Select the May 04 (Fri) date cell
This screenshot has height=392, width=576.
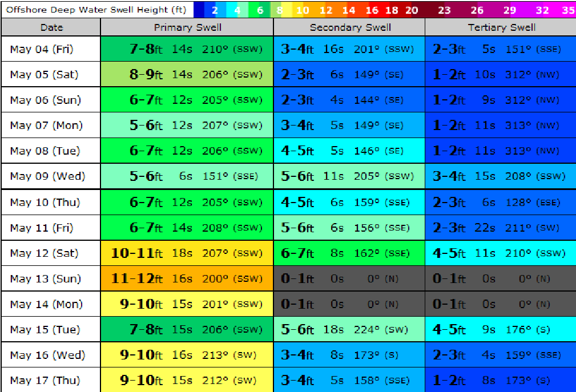tap(51, 49)
